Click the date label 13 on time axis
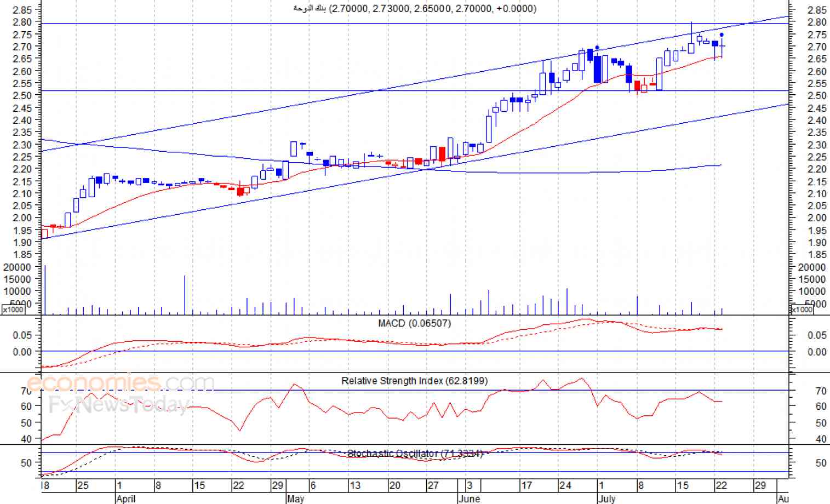 [355, 485]
